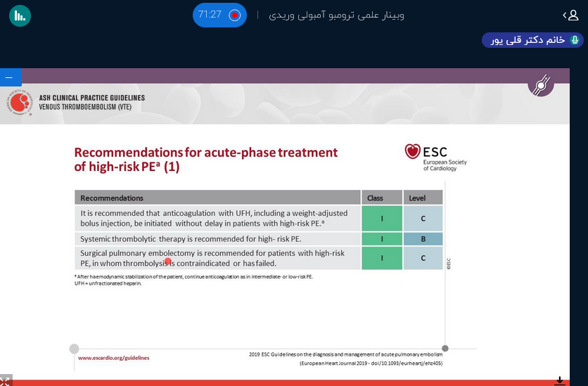Click the UFH anticoagulation recommendation row text
The width and height of the screenshot is (588, 386).
point(214,218)
